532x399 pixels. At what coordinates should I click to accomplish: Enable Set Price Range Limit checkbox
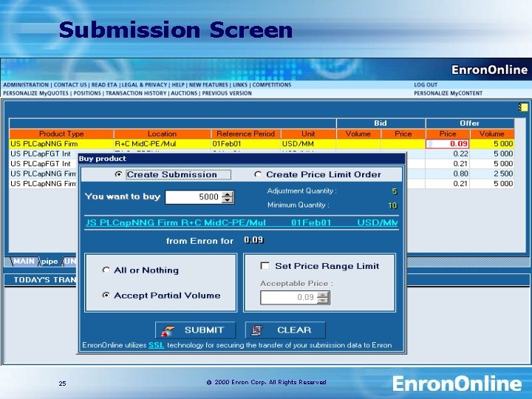tap(265, 266)
